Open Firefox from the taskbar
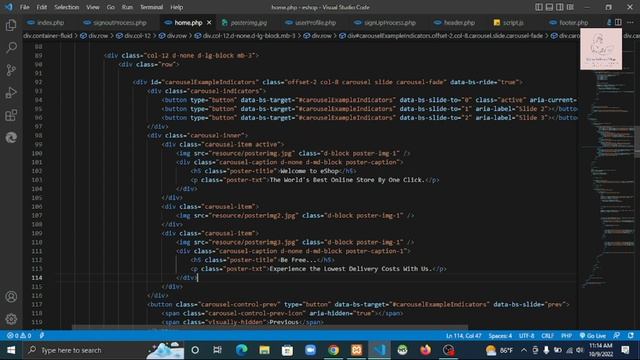The height and width of the screenshot is (360, 640). point(425,350)
